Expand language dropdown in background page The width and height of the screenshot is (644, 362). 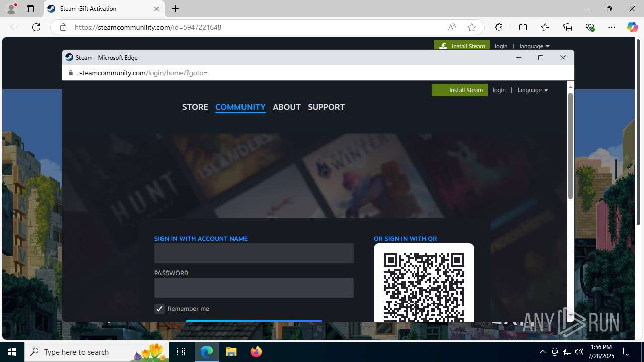click(x=534, y=46)
